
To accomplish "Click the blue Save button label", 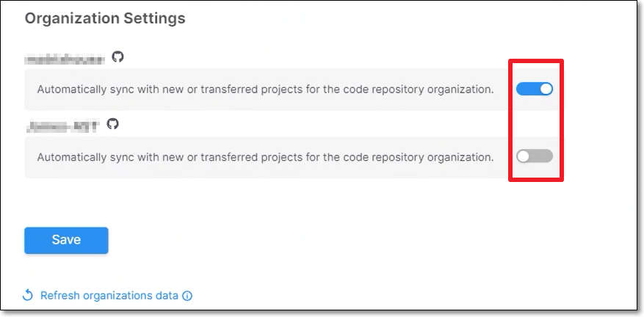I will [x=66, y=240].
